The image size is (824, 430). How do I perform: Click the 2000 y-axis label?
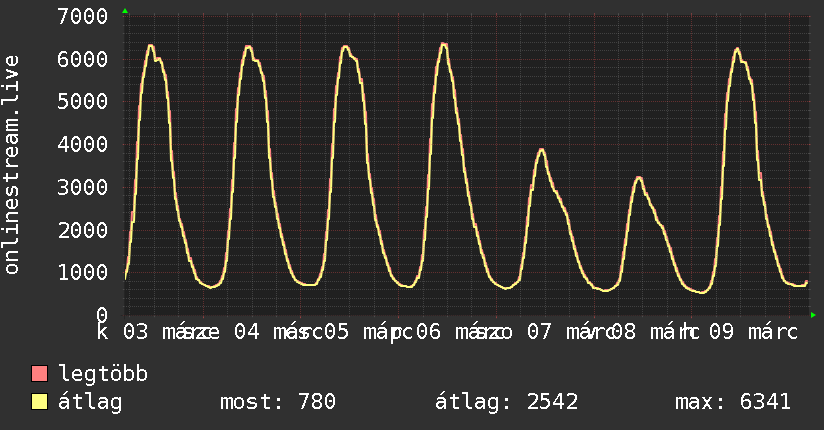point(83,230)
